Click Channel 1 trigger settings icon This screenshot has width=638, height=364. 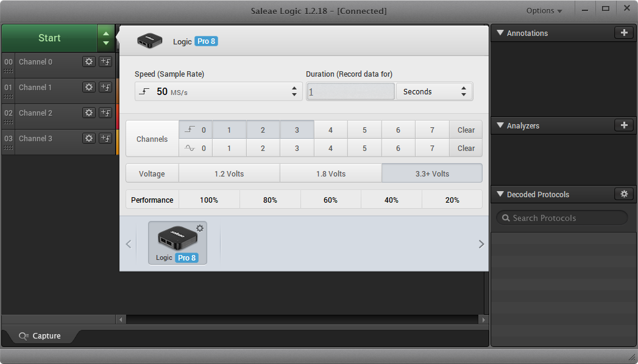click(x=105, y=87)
